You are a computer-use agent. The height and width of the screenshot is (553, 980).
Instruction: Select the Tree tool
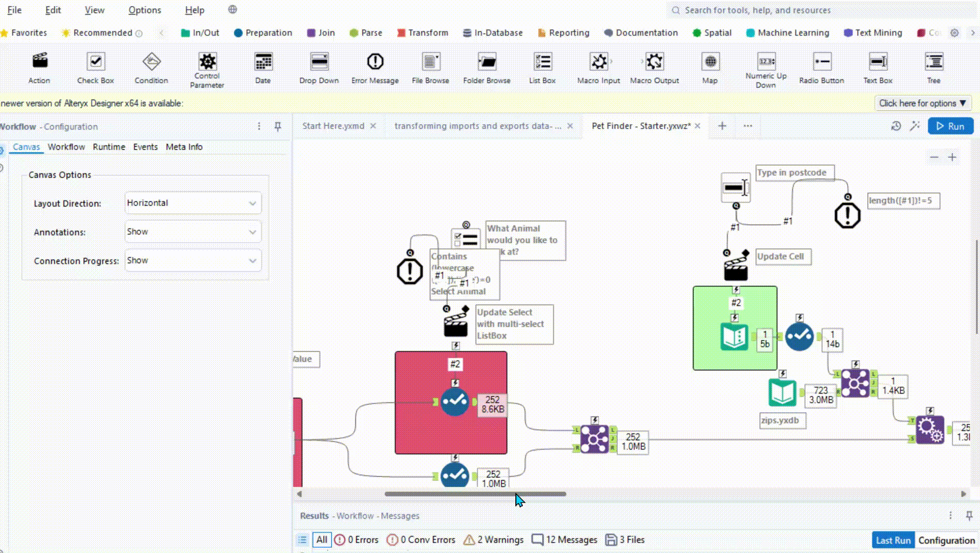tap(934, 62)
